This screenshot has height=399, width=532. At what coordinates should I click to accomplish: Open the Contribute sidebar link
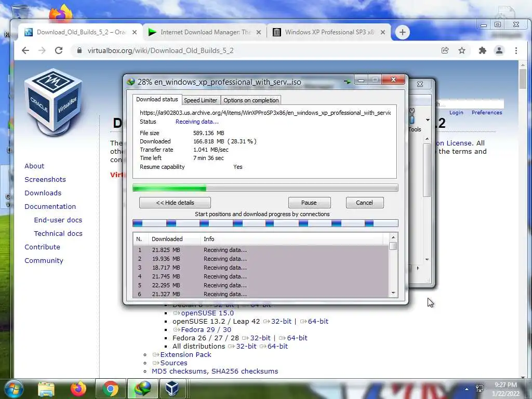point(42,247)
